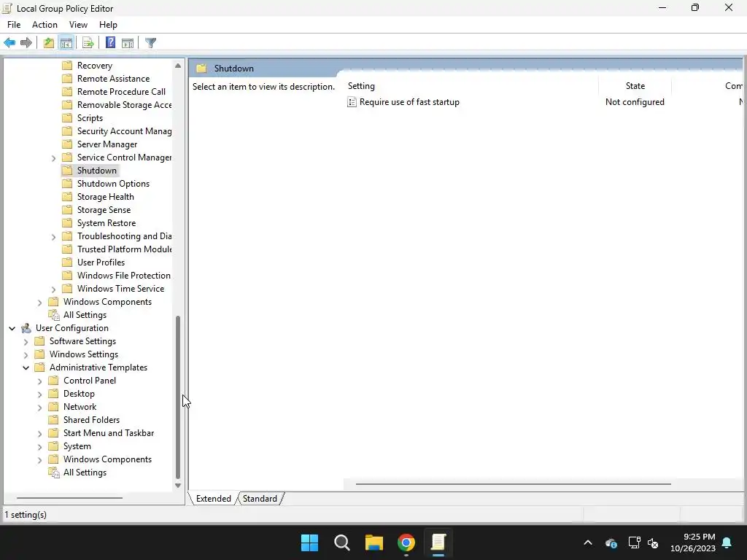The height and width of the screenshot is (560, 747).
Task: Click the Forward arrow toolbar icon
Action: click(26, 43)
